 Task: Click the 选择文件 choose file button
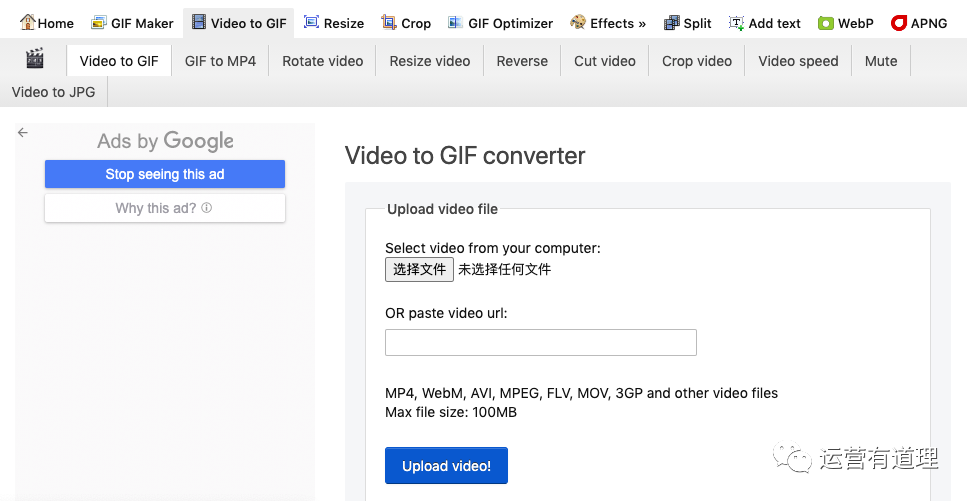coord(419,270)
